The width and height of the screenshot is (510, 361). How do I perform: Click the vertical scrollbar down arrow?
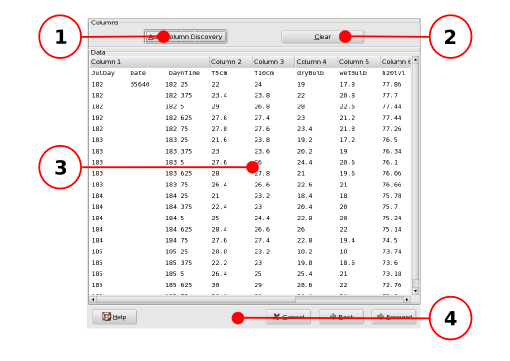415,291
